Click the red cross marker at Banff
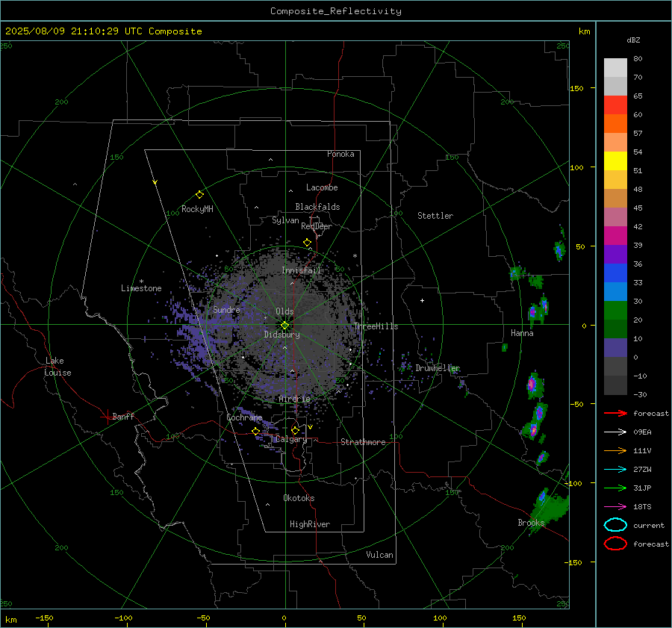Image resolution: width=672 pixels, height=628 pixels. pyautogui.click(x=107, y=417)
